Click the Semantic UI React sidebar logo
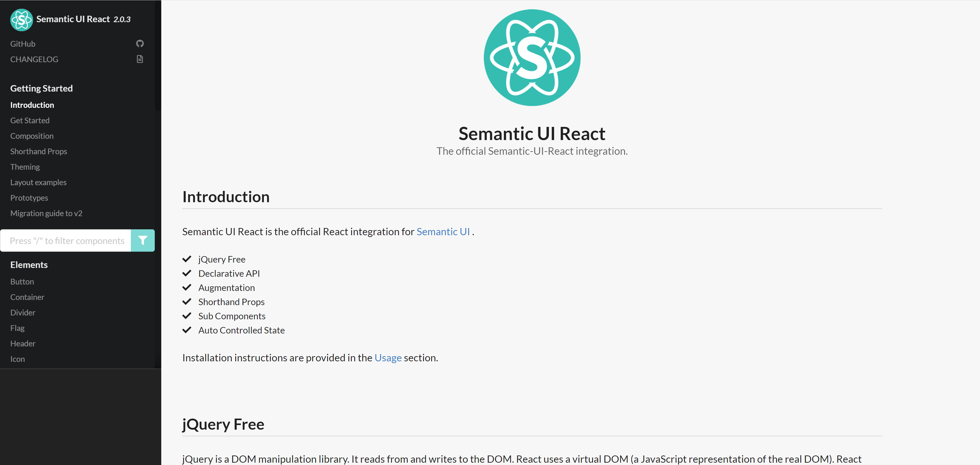980x465 pixels. (x=21, y=19)
